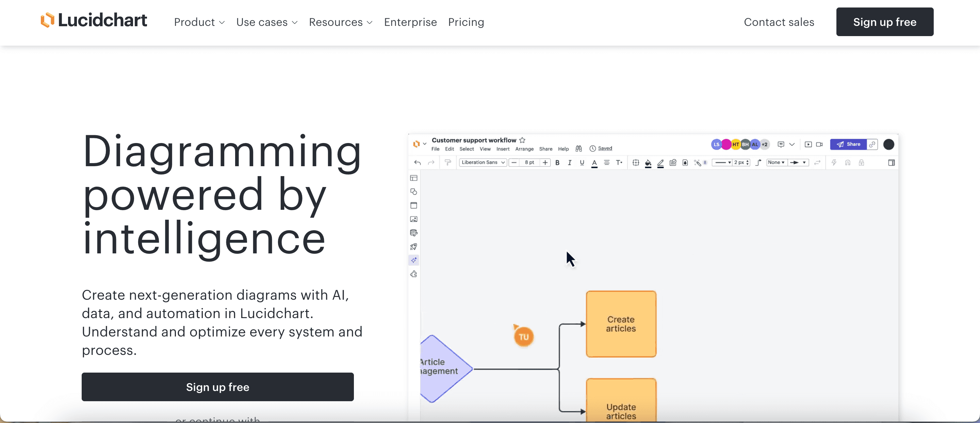Screen dimensions: 980x423
Task: Open the fill color bucket
Action: [648, 163]
